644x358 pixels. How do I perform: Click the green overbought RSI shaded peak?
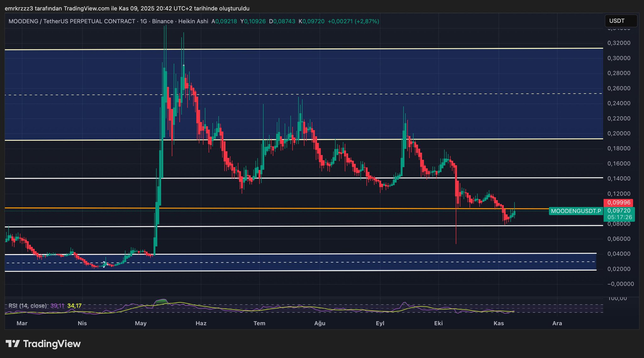[x=161, y=301]
